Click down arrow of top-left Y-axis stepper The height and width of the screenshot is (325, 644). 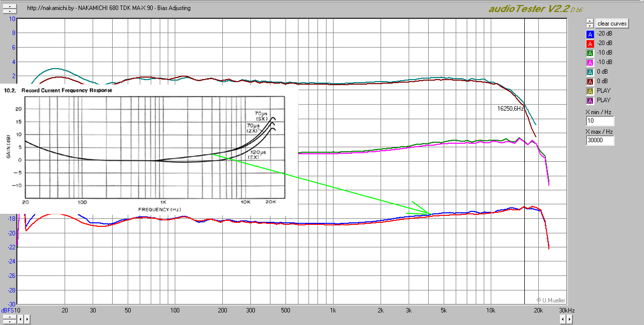pyautogui.click(x=9, y=11)
